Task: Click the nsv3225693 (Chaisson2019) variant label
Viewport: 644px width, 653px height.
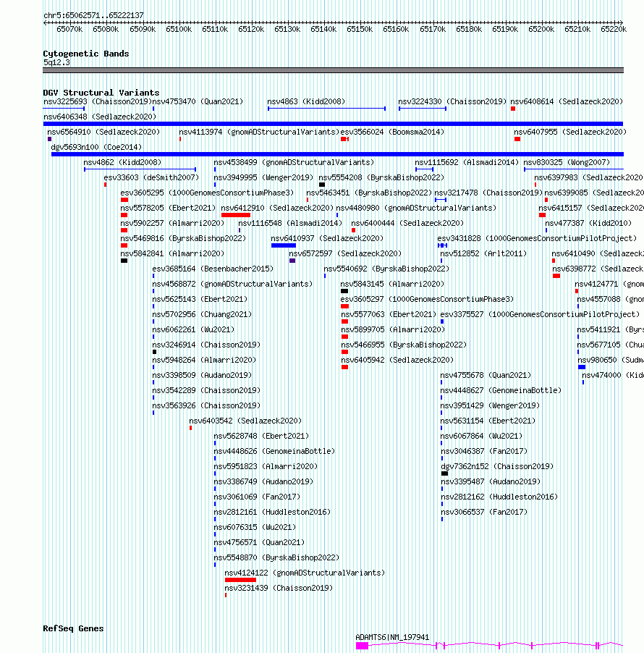Action: [x=98, y=101]
